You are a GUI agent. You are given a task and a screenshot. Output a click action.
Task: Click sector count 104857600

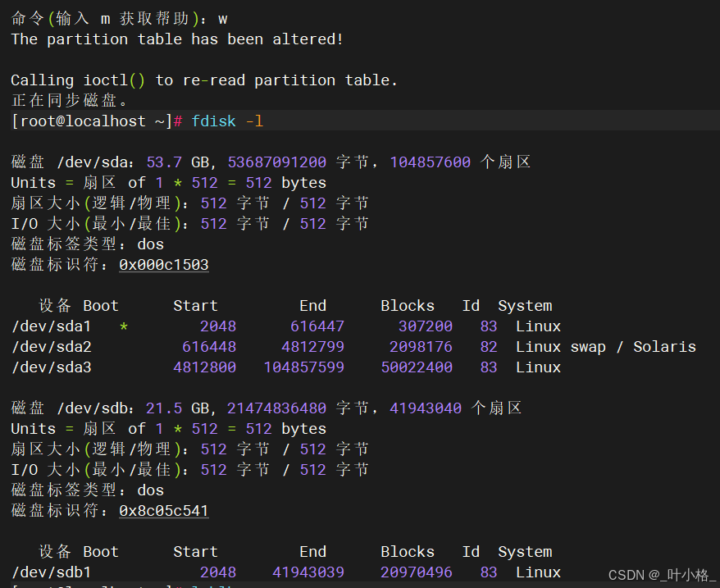[431, 162]
